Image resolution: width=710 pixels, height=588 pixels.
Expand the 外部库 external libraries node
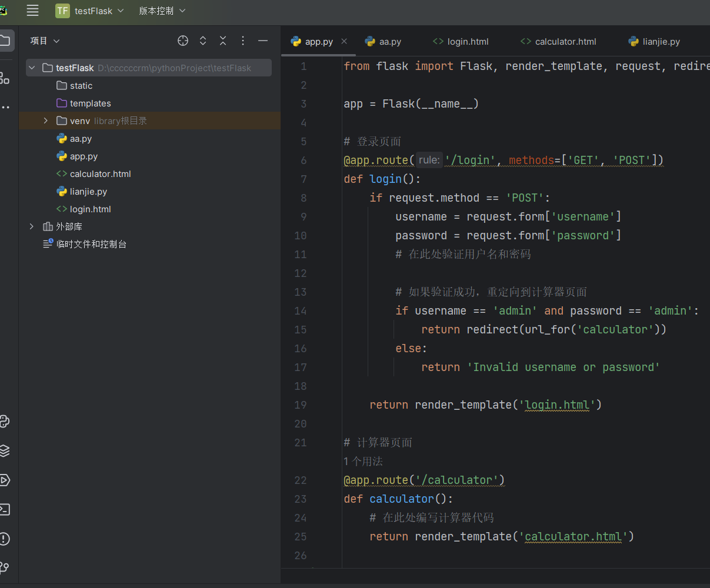pyautogui.click(x=32, y=226)
